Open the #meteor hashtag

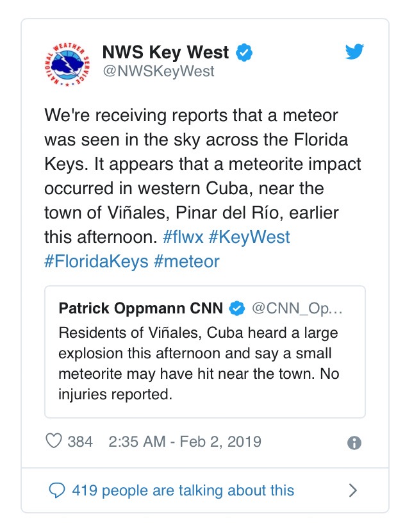[x=186, y=261]
